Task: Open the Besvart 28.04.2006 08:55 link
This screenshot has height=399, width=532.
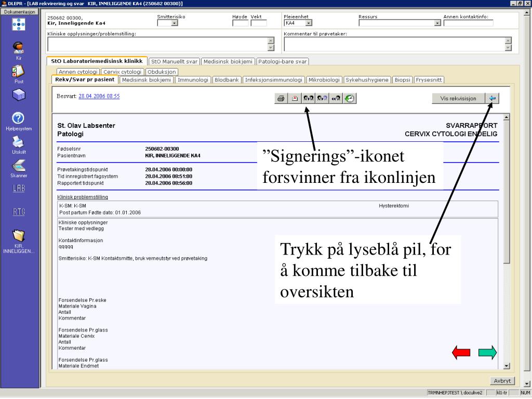Action: point(99,96)
